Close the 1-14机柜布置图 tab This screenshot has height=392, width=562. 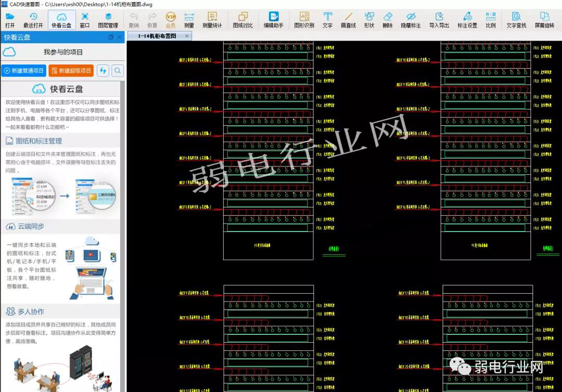[x=187, y=36]
